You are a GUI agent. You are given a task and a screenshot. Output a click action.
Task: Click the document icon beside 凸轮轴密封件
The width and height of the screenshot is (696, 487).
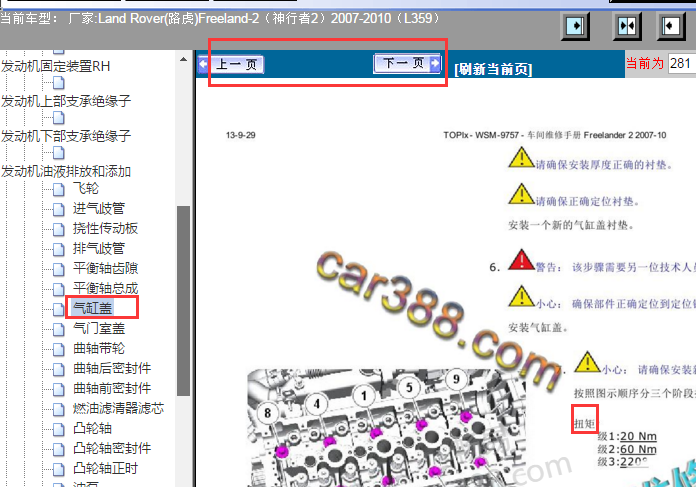point(59,449)
